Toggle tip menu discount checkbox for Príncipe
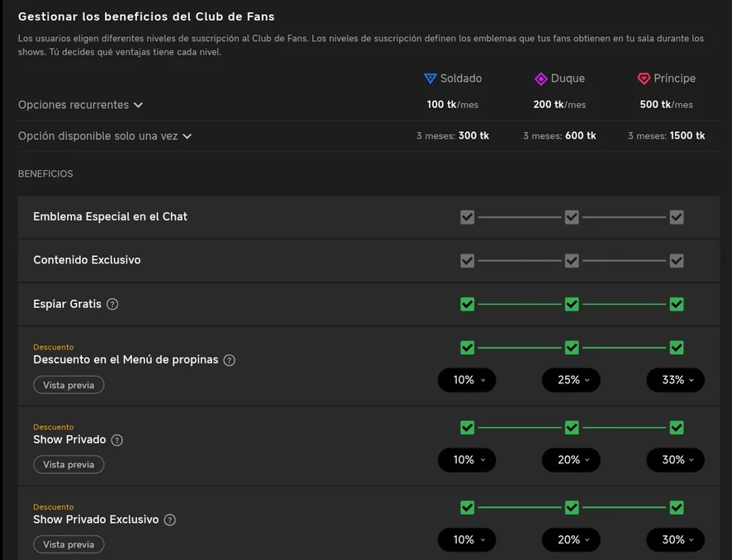The width and height of the screenshot is (732, 560). coord(677,347)
